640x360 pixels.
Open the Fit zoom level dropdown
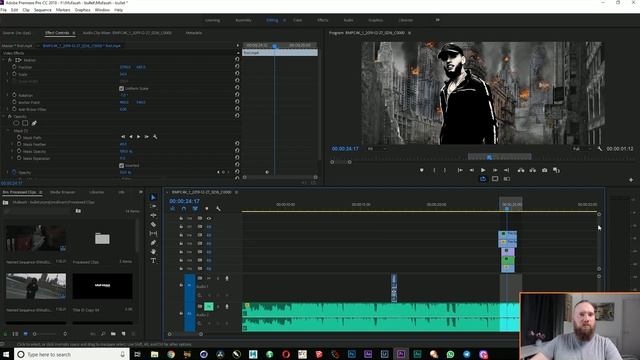[377, 149]
